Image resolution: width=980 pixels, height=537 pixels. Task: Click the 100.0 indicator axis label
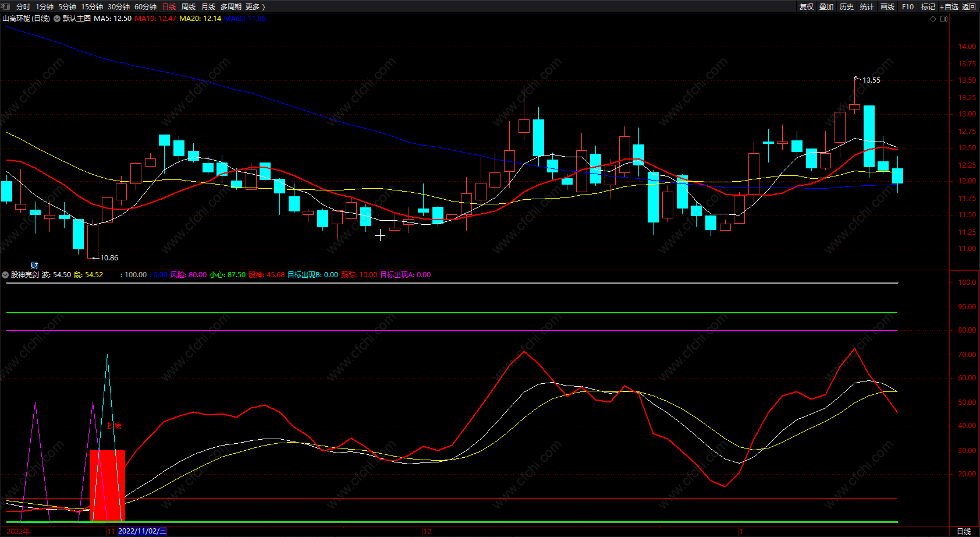pos(967,282)
